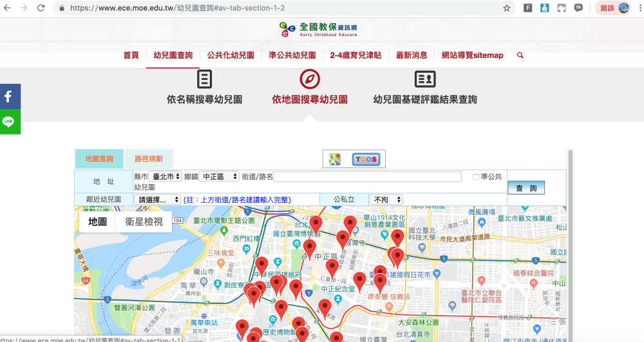Share the page via LINE icon
The width and height of the screenshot is (644, 342).
[10, 122]
